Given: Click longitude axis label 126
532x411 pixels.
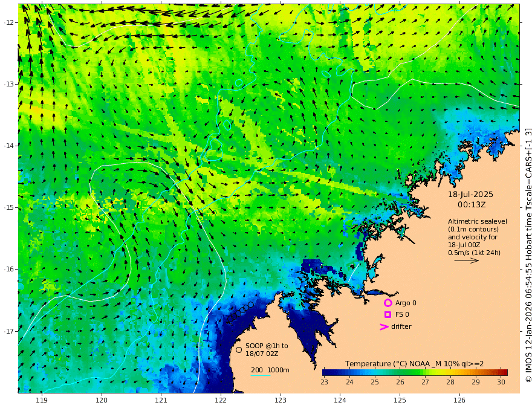Looking at the screenshot, I should coord(459,401).
